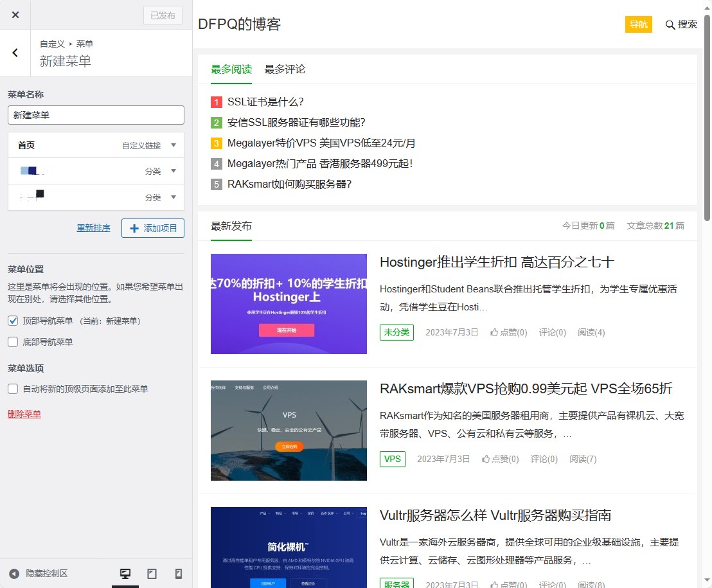The image size is (712, 588).
Task: Click the yellow 导航 badge
Action: pyautogui.click(x=638, y=24)
